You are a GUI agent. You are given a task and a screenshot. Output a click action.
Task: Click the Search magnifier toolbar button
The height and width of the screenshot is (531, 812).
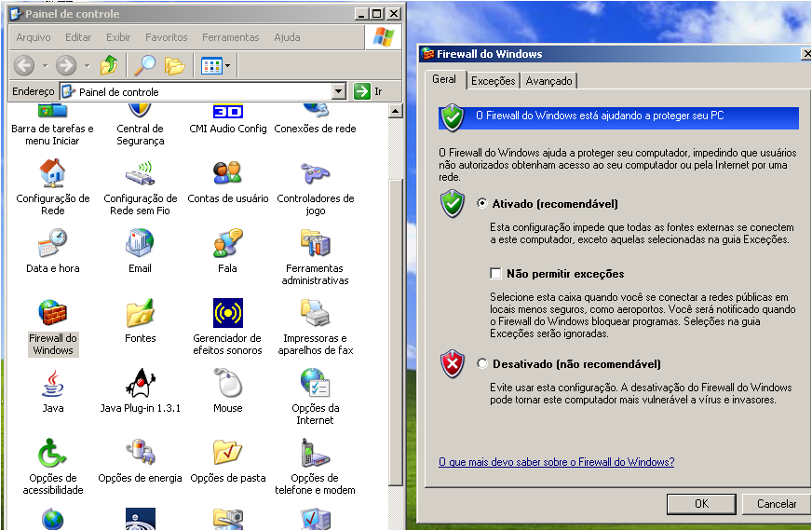coord(144,66)
